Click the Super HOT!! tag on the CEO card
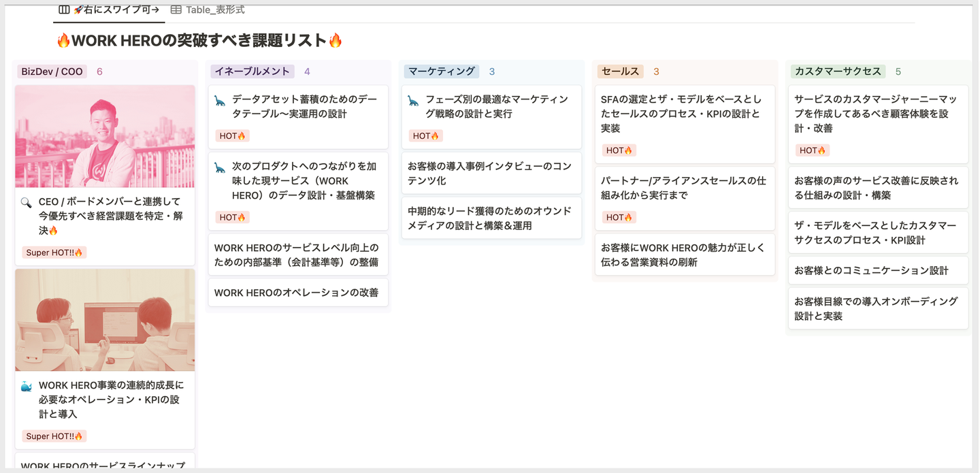The width and height of the screenshot is (980, 473). pyautogui.click(x=54, y=252)
